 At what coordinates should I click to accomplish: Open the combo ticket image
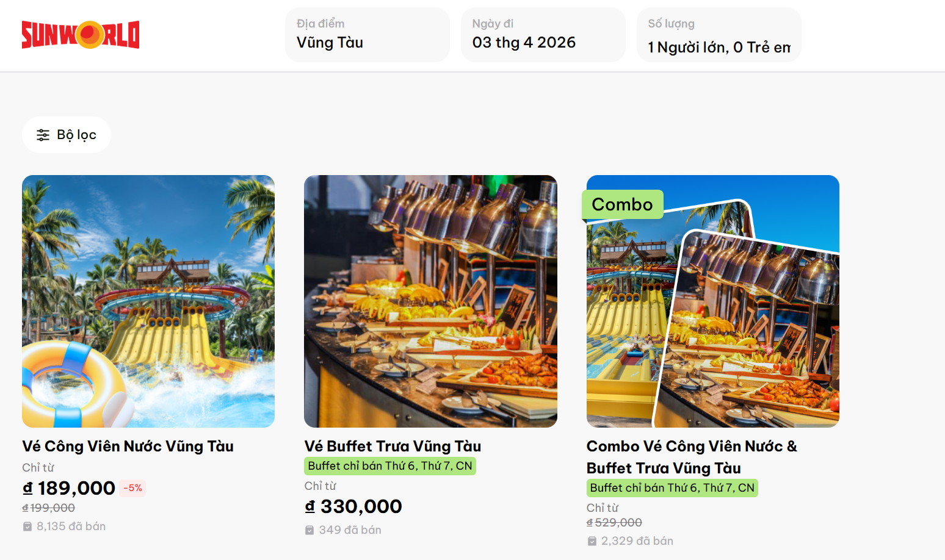(x=713, y=301)
